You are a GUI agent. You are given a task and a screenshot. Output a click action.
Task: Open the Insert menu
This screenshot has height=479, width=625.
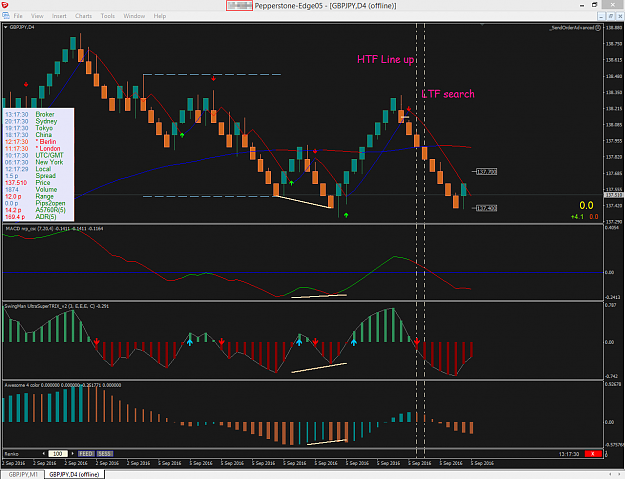pos(59,16)
